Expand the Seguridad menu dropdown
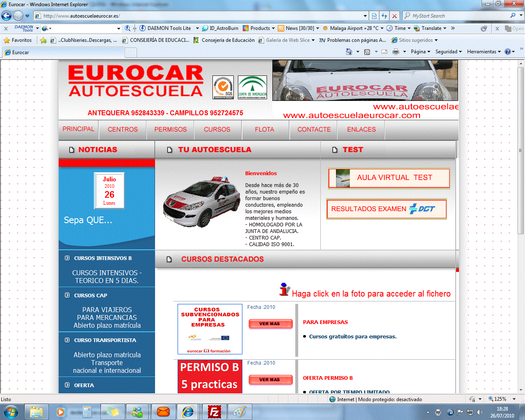The width and height of the screenshot is (525, 420). [x=448, y=52]
